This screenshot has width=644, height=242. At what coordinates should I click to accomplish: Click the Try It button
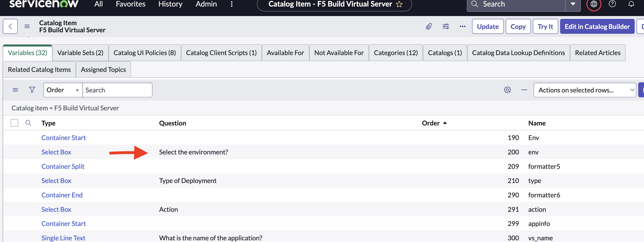pos(545,27)
